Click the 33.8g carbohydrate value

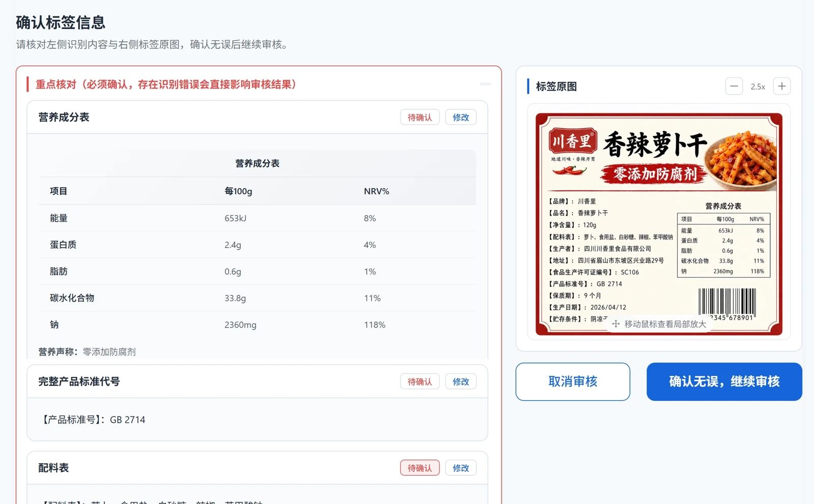[x=235, y=298]
